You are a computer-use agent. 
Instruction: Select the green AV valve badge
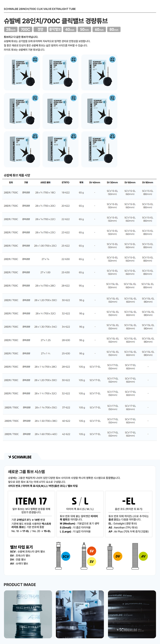(143, 556)
